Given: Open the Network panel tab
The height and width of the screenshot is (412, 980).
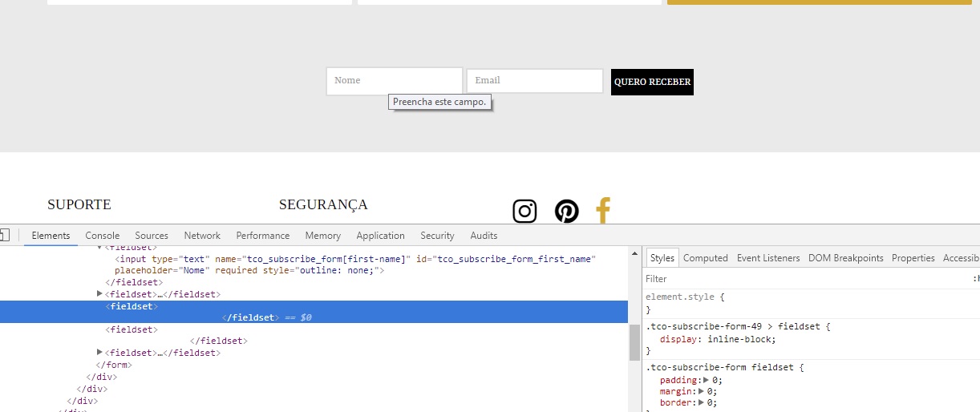Looking at the screenshot, I should coord(202,236).
